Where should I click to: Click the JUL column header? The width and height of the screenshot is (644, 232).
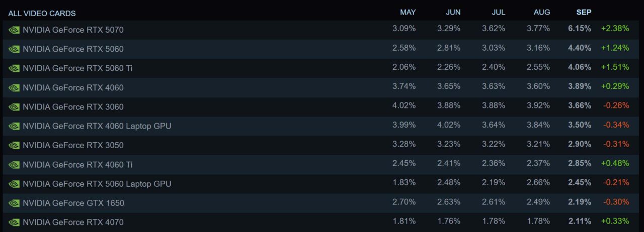pyautogui.click(x=498, y=12)
